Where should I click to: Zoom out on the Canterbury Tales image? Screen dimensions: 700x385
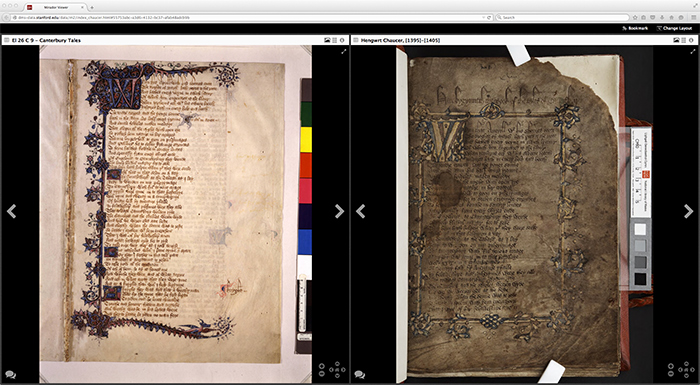[321, 373]
